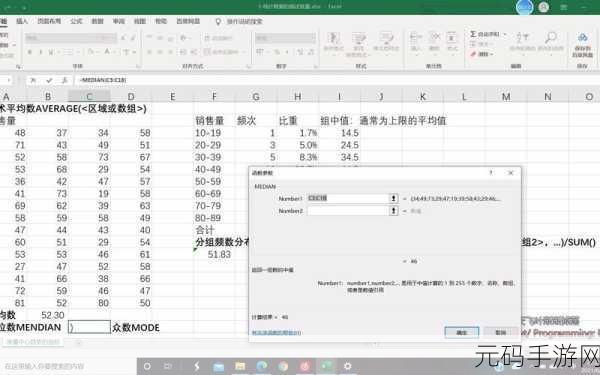Click the confirm checkmark in formula bar

point(49,80)
